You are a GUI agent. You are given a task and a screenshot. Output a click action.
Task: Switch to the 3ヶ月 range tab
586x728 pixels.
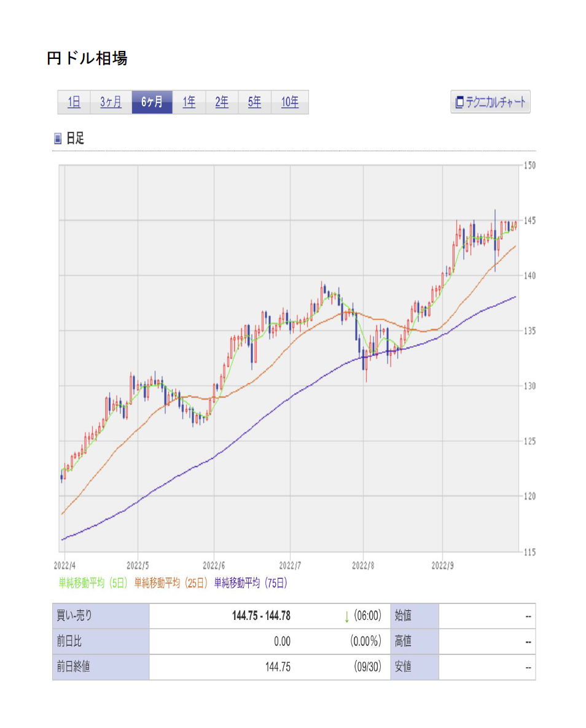(111, 102)
